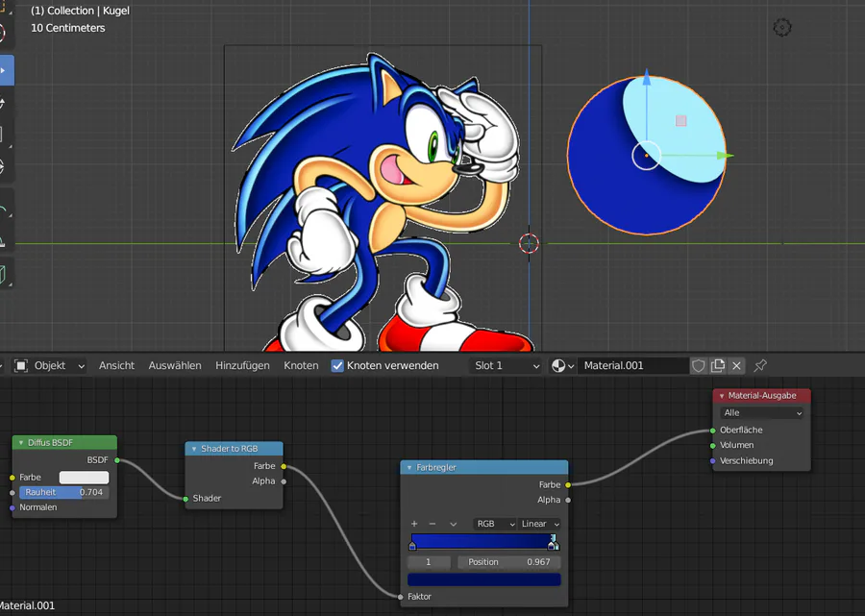Open the RGB color mode dropdown
The width and height of the screenshot is (865, 616).
[495, 524]
